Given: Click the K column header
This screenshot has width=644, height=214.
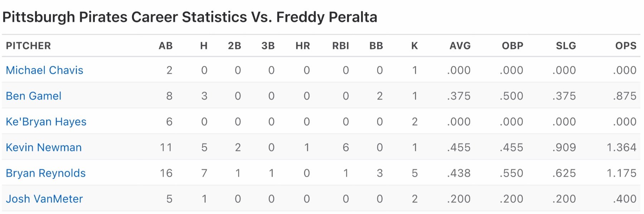Looking at the screenshot, I should click(x=415, y=46).
